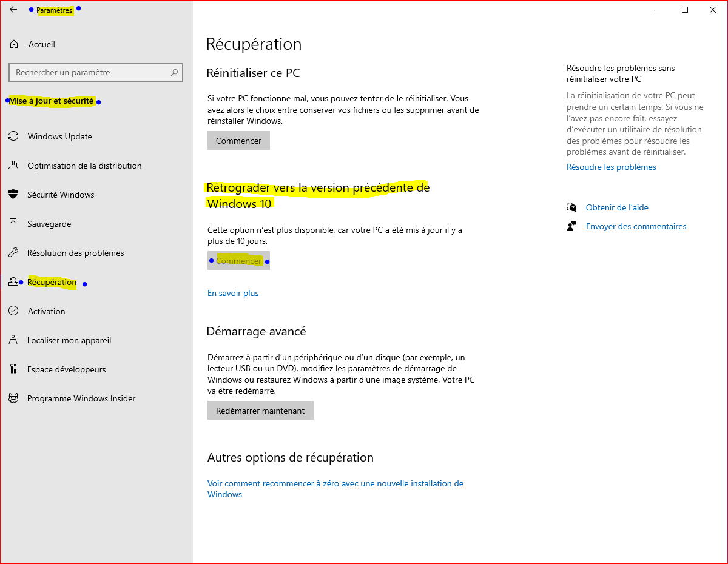Click the Sauvegarde arrow icon
The height and width of the screenshot is (564, 728).
pyautogui.click(x=13, y=224)
